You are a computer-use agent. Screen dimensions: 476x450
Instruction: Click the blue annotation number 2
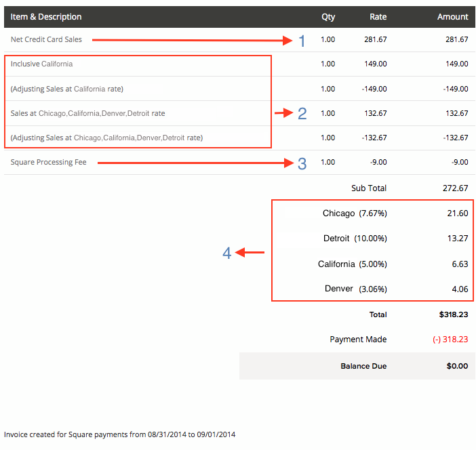point(302,113)
